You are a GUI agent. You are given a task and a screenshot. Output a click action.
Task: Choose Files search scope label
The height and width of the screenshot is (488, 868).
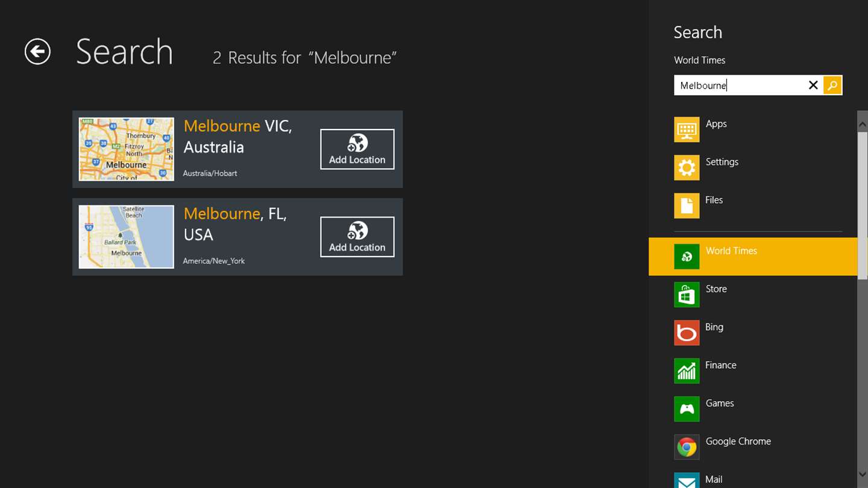point(714,200)
